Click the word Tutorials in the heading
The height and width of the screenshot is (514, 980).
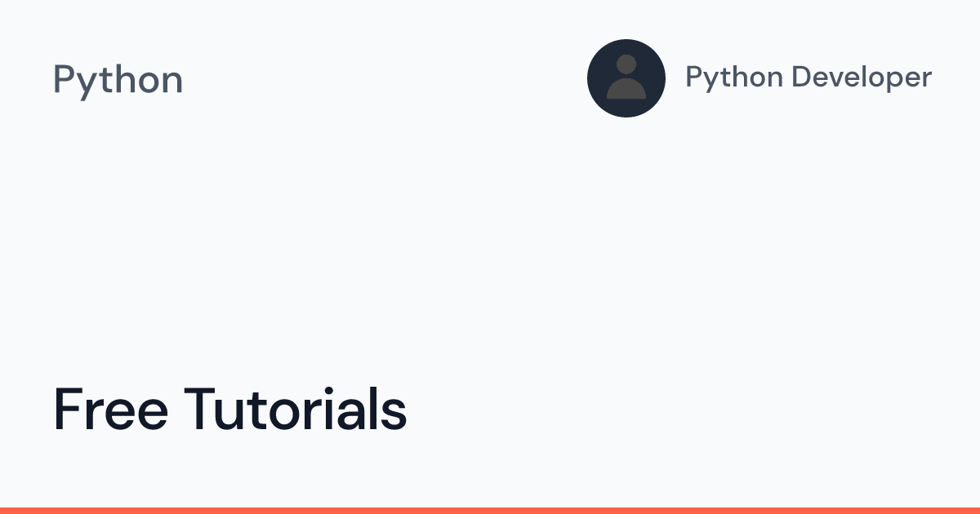pyautogui.click(x=295, y=409)
